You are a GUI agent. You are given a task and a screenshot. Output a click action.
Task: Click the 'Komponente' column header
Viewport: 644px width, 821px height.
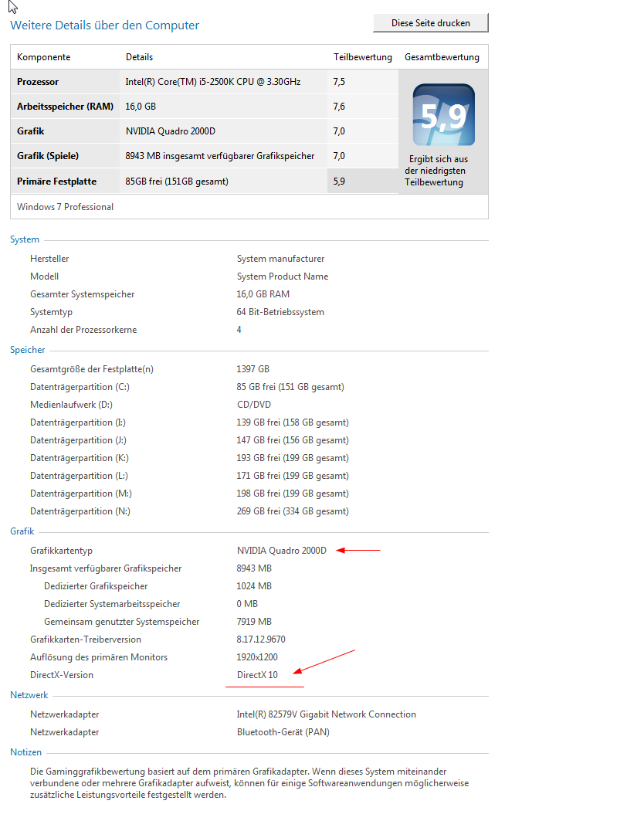click(43, 57)
